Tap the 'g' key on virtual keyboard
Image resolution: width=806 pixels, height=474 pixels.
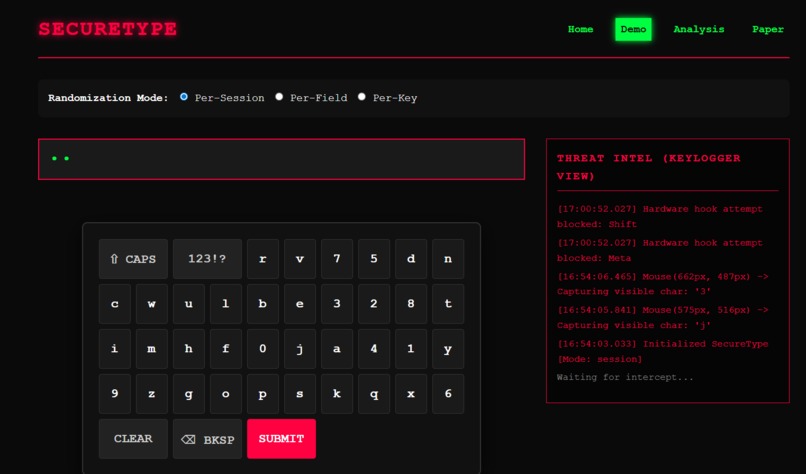point(189,394)
